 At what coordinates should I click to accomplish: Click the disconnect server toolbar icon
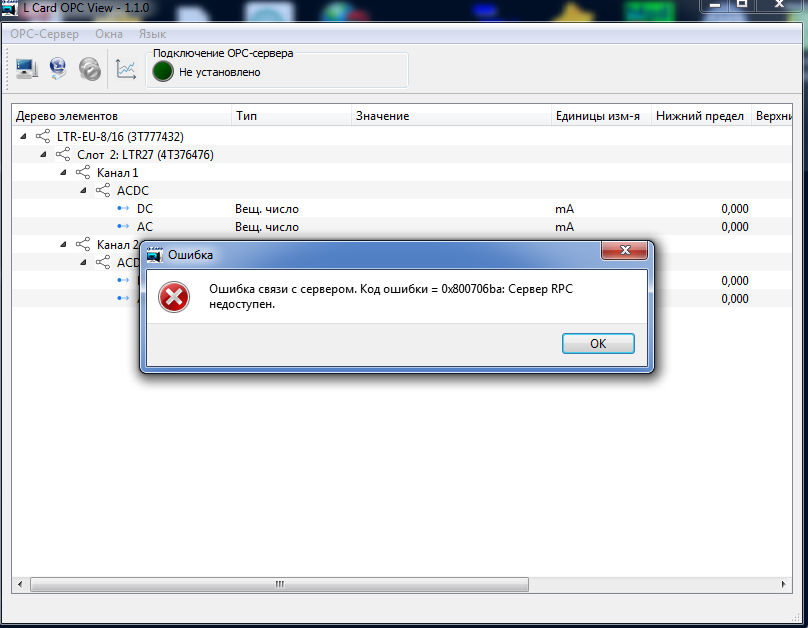click(90, 69)
